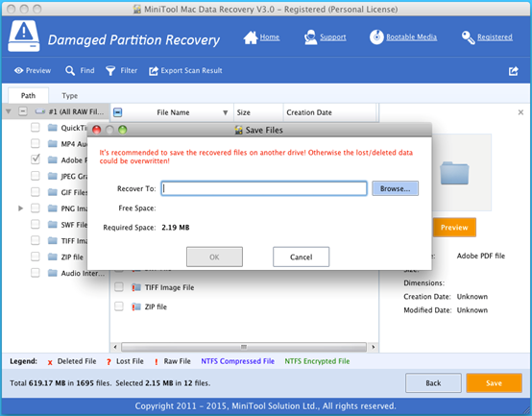The height and width of the screenshot is (416, 532).
Task: Click the horizontal scrollbar thumb in file list
Action: pos(244,347)
